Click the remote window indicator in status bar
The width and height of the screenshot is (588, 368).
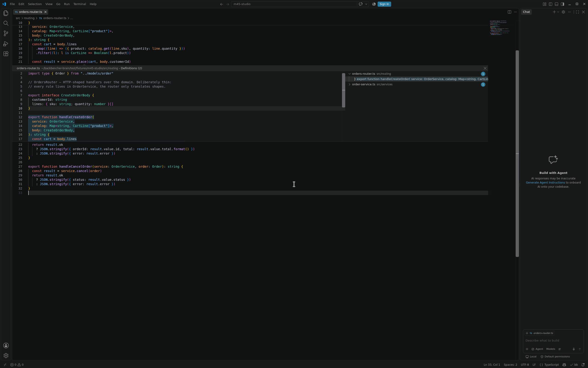point(5,365)
